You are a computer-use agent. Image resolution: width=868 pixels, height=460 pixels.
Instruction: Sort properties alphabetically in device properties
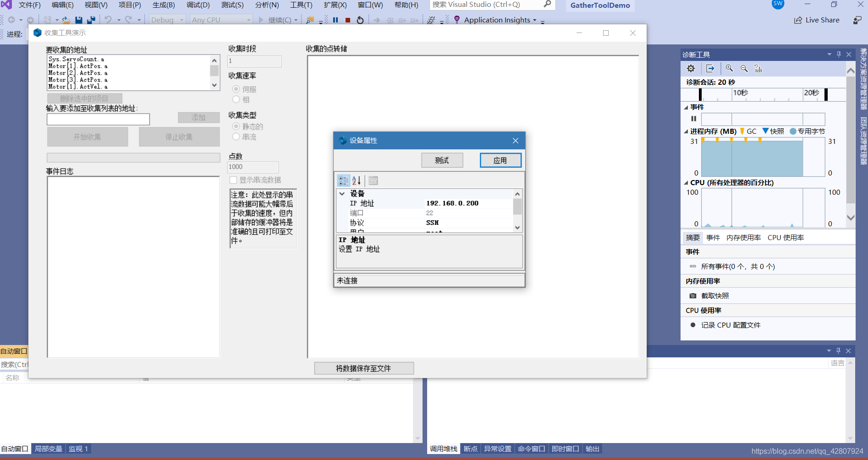click(x=357, y=181)
